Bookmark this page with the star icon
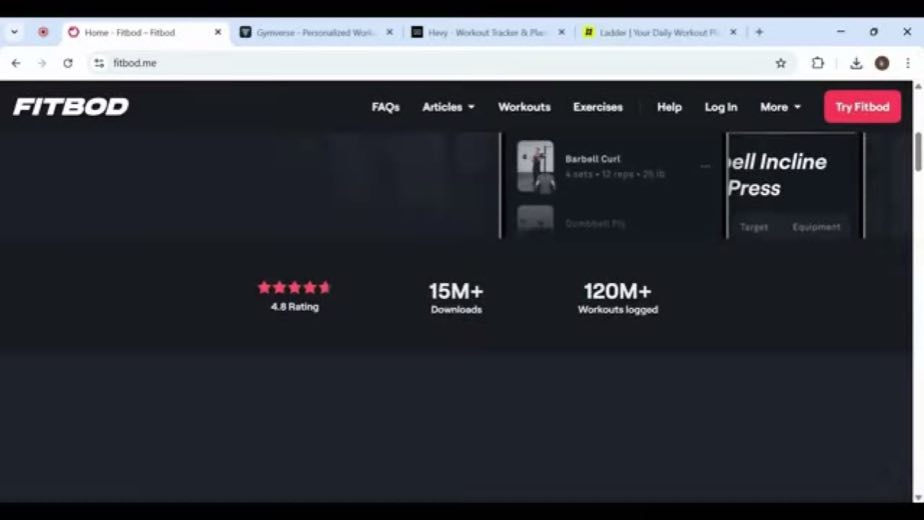 780,63
